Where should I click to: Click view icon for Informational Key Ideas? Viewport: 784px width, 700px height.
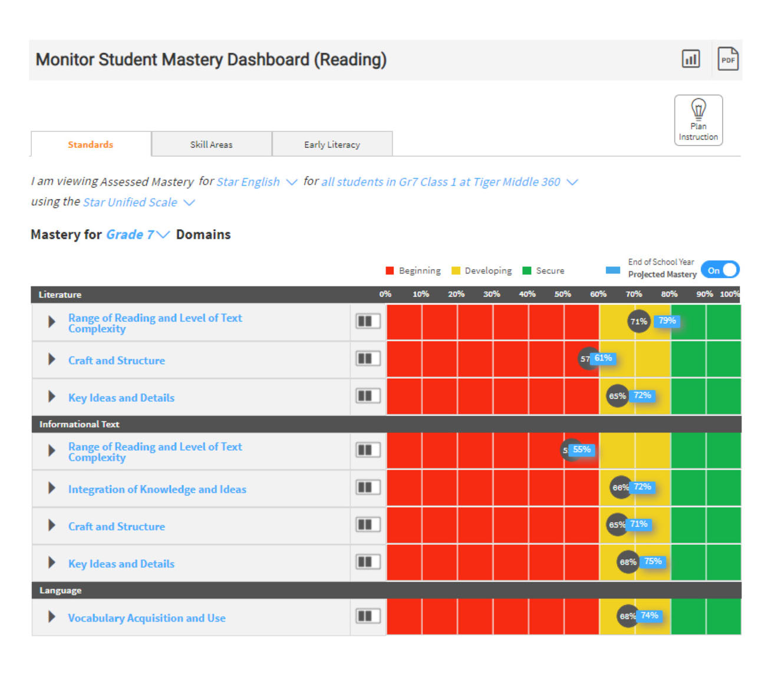point(368,562)
